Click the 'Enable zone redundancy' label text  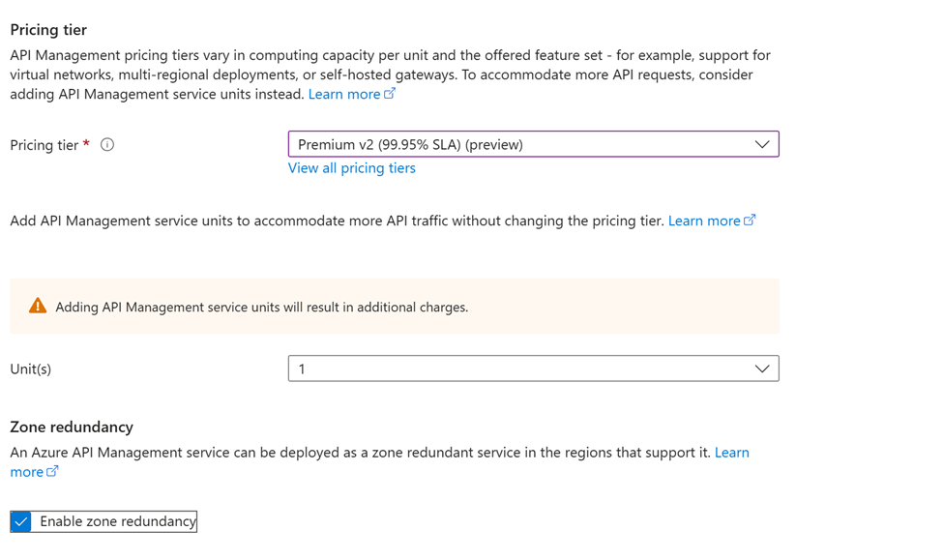pyautogui.click(x=118, y=521)
